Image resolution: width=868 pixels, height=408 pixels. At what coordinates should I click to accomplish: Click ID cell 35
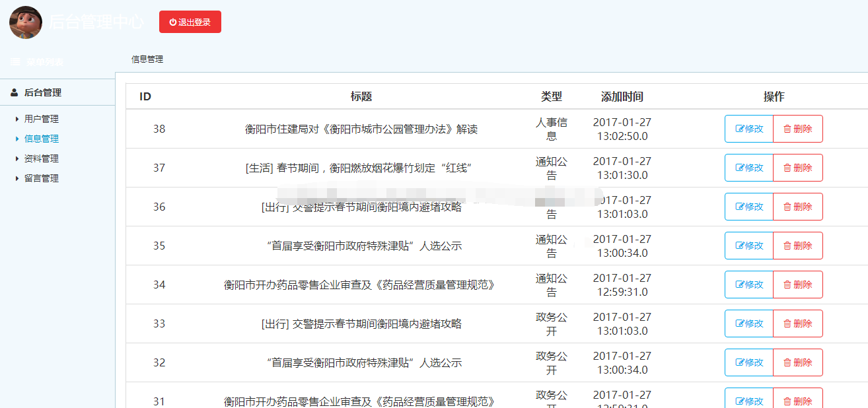coord(159,246)
